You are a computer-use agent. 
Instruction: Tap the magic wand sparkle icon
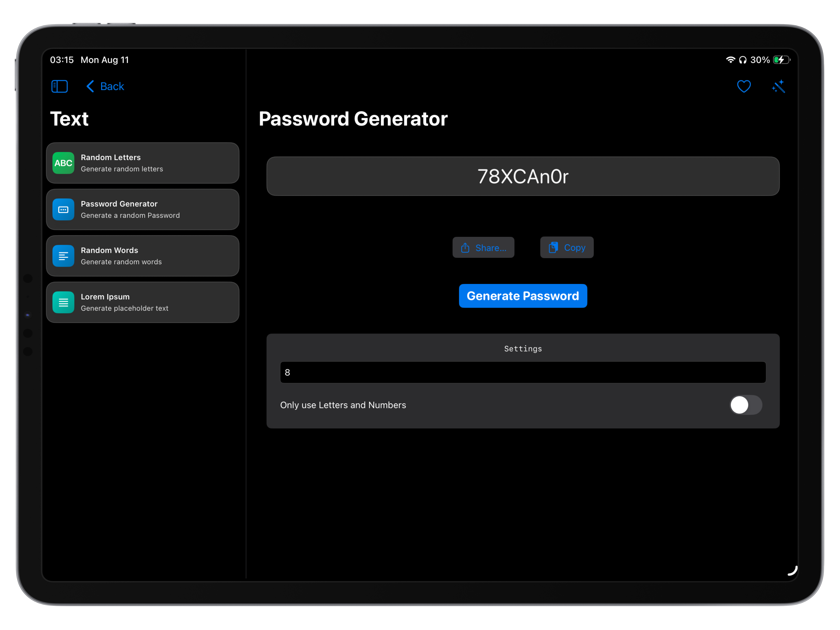778,86
